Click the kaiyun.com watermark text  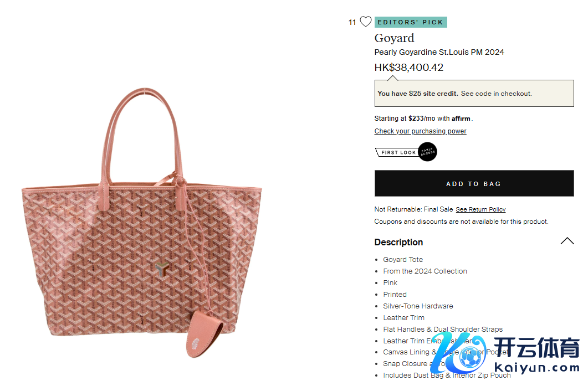(537, 368)
